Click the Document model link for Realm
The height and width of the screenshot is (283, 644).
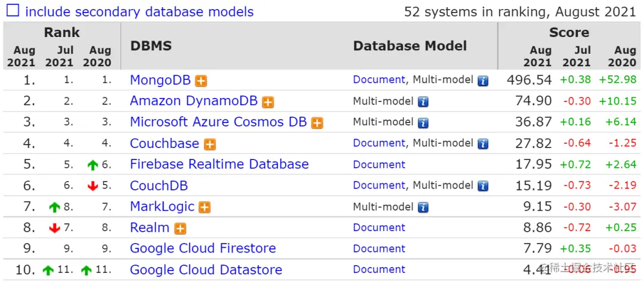[379, 227]
